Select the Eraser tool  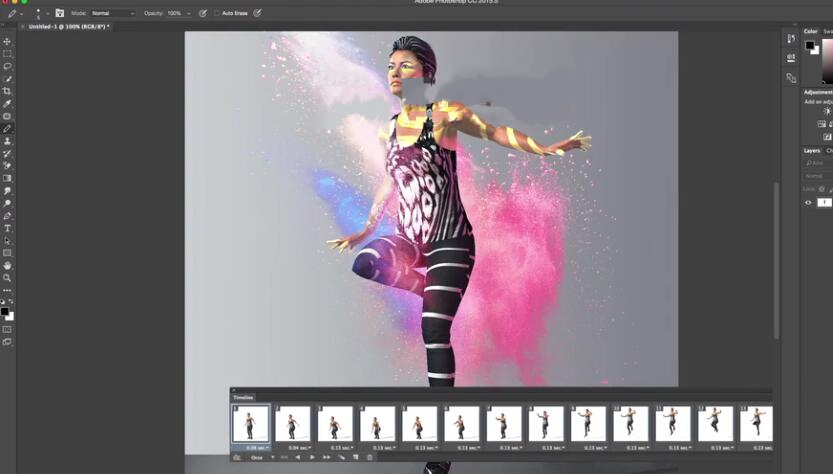pos(7,166)
